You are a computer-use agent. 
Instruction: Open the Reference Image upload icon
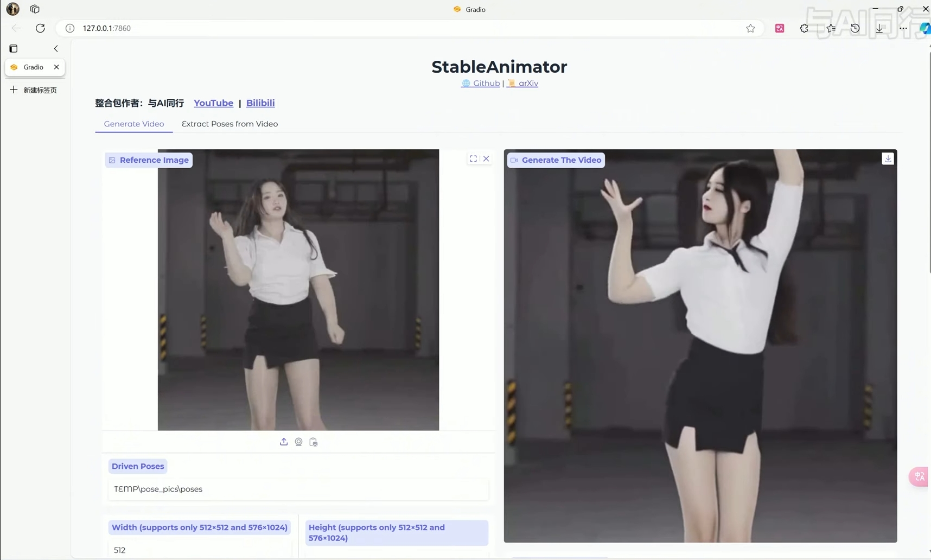coord(284,442)
